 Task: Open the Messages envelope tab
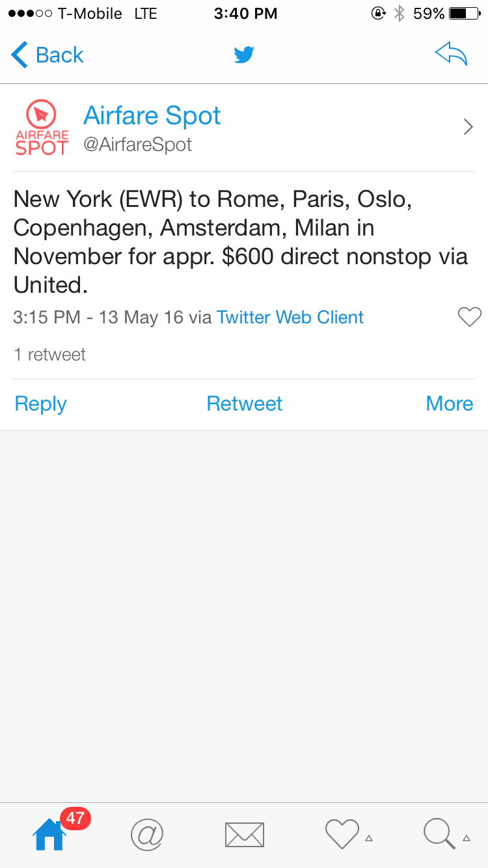244,834
